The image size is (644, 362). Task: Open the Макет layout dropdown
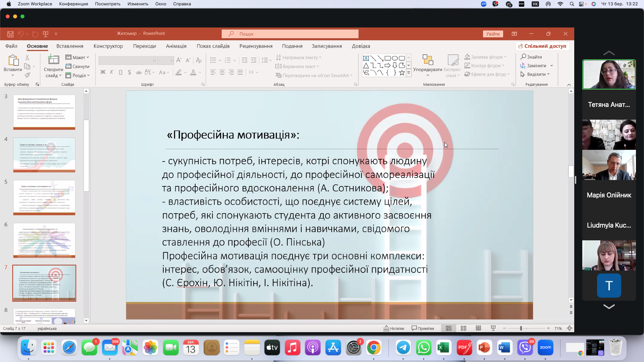77,57
